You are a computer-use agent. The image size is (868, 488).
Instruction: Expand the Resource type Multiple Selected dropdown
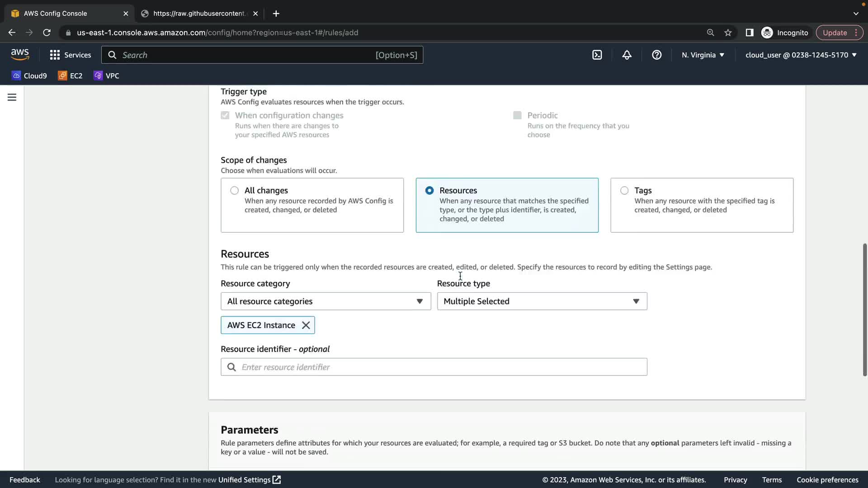coord(542,301)
